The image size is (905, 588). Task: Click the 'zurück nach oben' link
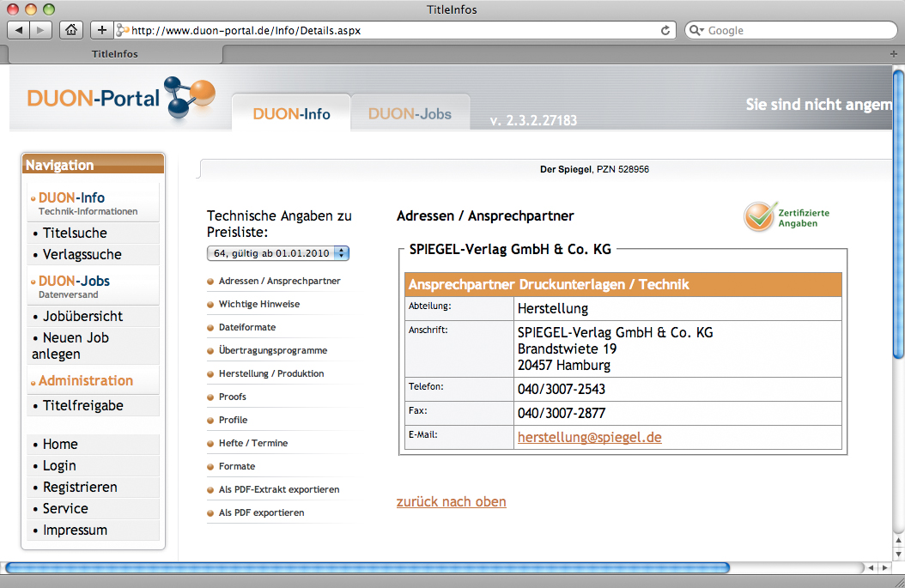point(452,501)
